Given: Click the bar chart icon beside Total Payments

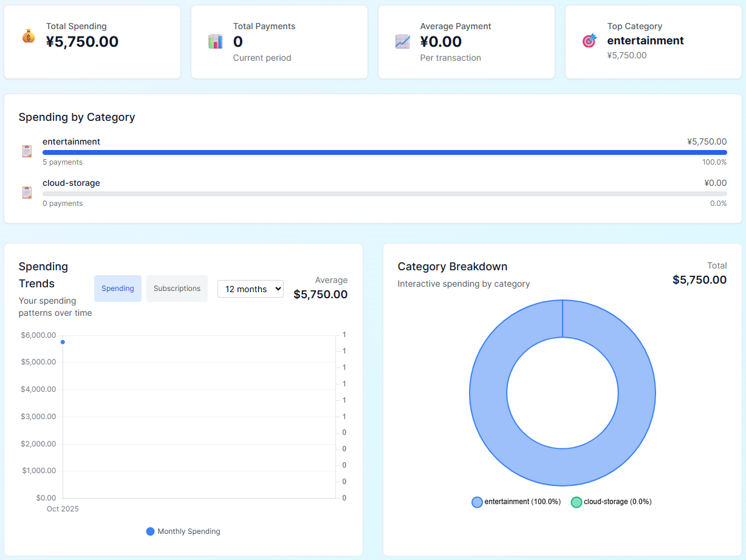Looking at the screenshot, I should pos(216,41).
